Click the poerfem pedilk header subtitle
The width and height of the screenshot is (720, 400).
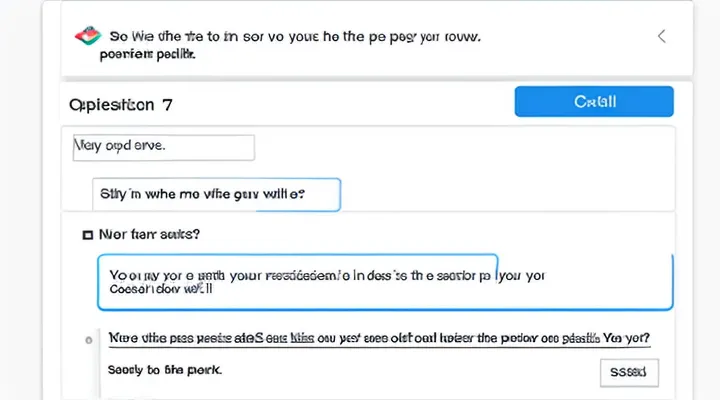pos(148,56)
